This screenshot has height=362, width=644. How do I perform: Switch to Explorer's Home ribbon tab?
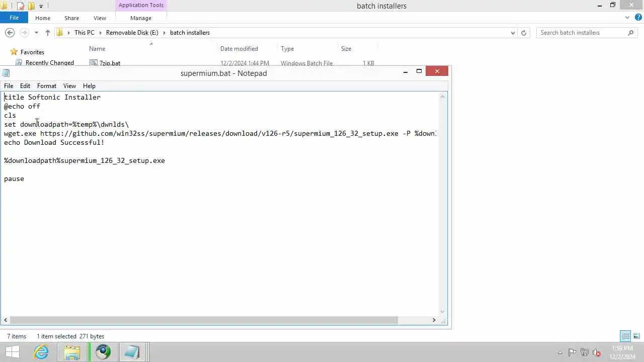coord(43,18)
